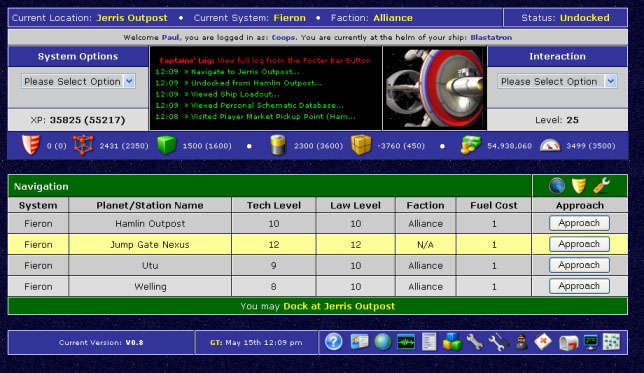
Task: Open the Interaction dropdown
Action: [557, 81]
